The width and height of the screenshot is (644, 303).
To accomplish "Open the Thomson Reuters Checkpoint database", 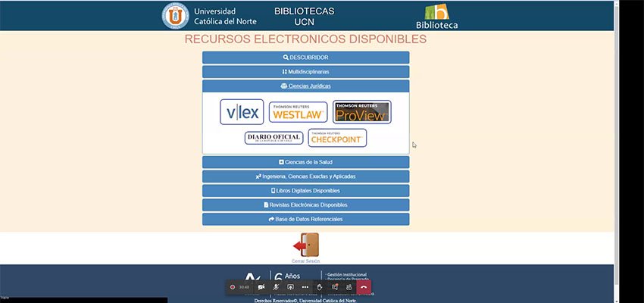I will coord(337,138).
